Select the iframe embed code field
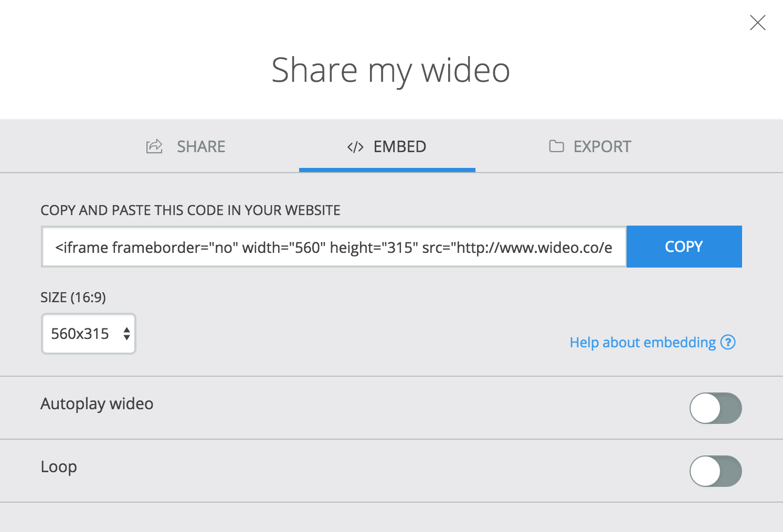783x532 pixels. pyautogui.click(x=334, y=247)
